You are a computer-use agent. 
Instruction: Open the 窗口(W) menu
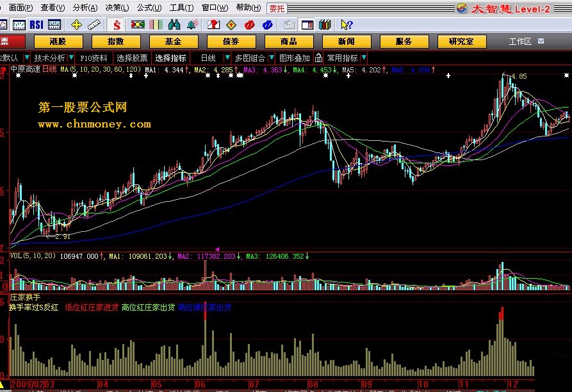215,8
